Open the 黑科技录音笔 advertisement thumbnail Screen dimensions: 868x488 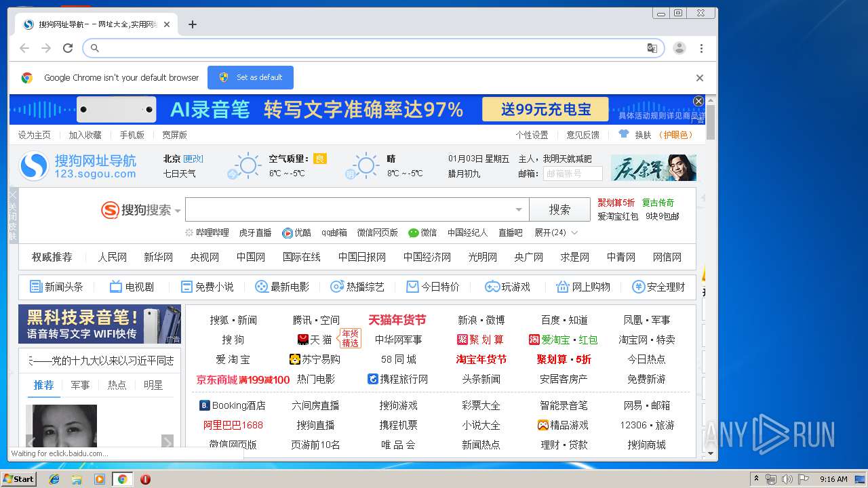click(x=100, y=324)
